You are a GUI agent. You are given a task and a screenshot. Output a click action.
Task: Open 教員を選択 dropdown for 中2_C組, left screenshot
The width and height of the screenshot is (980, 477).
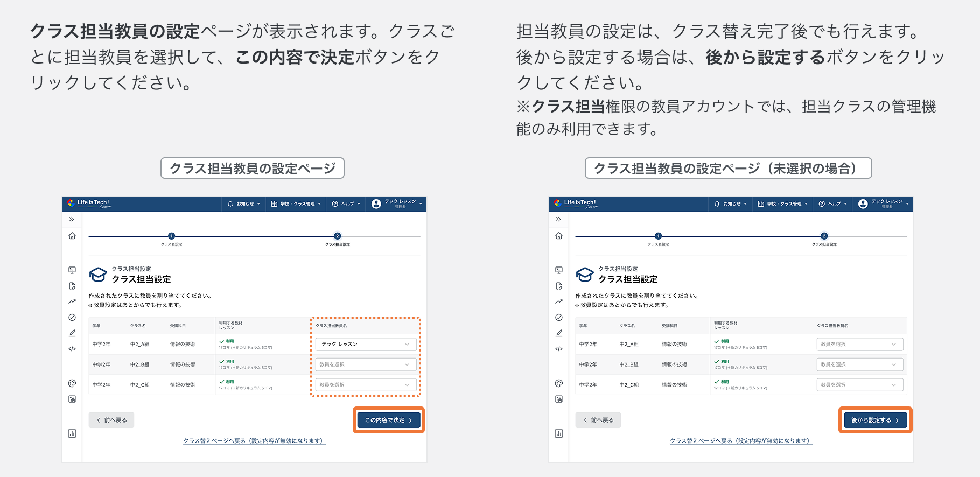click(366, 385)
